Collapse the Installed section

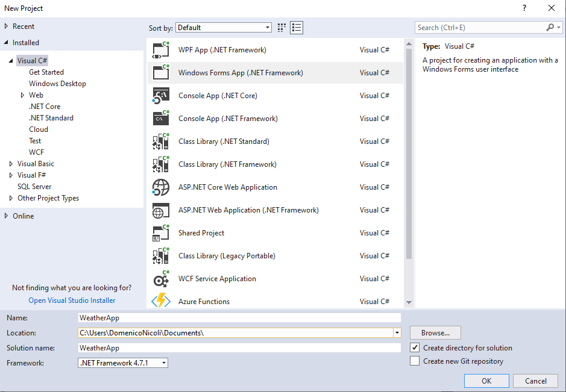pyautogui.click(x=6, y=43)
